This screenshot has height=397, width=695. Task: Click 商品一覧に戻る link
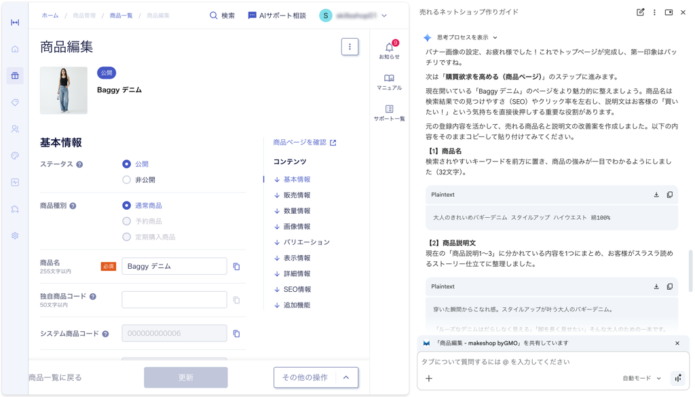click(x=55, y=378)
